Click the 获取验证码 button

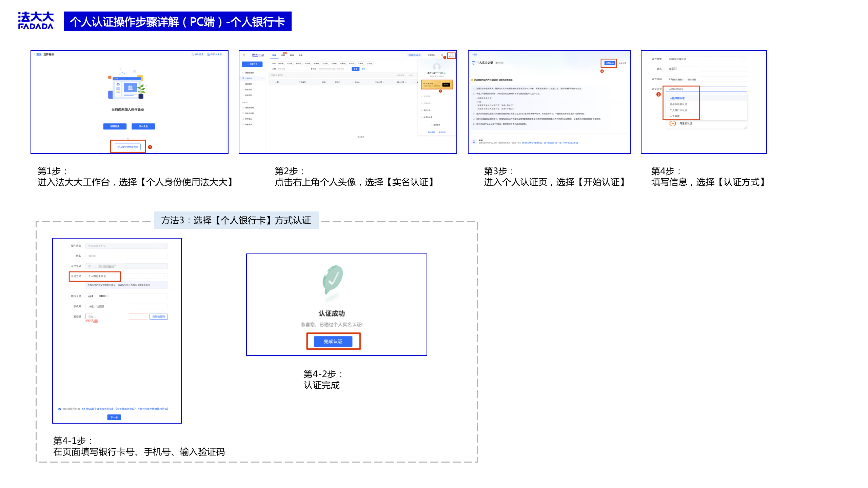(x=158, y=317)
